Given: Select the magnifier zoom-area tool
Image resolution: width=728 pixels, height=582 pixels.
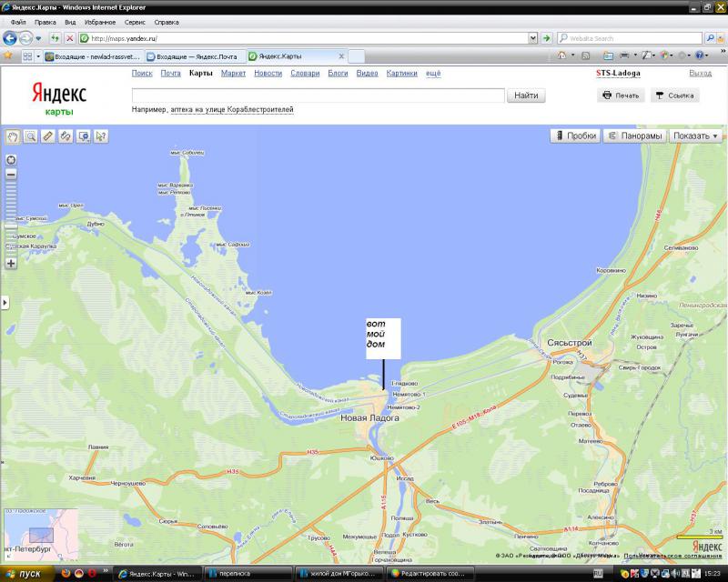Looking at the screenshot, I should point(30,136).
